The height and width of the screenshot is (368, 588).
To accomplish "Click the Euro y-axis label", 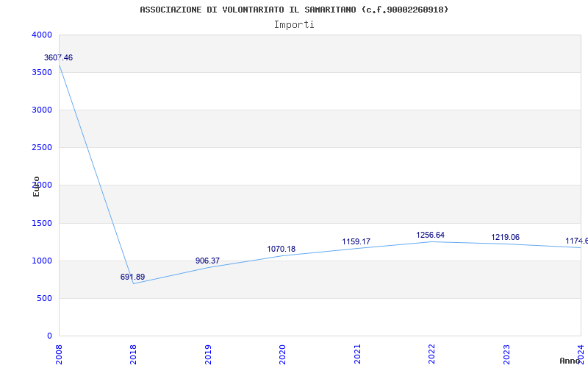I will (36, 187).
